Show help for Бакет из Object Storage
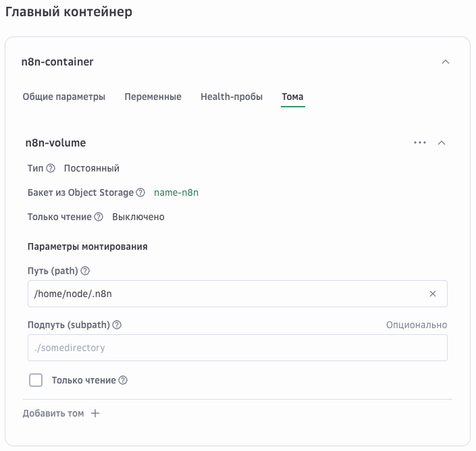476x451 pixels. point(140,193)
